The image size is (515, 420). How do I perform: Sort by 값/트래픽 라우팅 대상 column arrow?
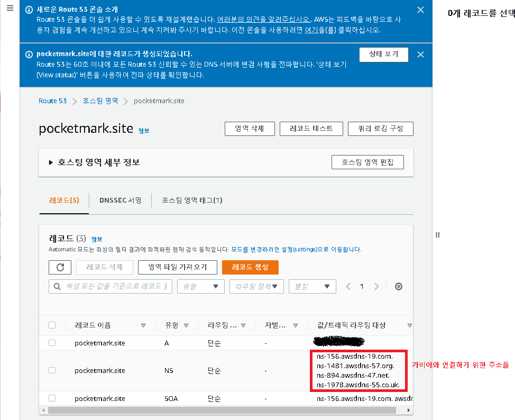410,326
